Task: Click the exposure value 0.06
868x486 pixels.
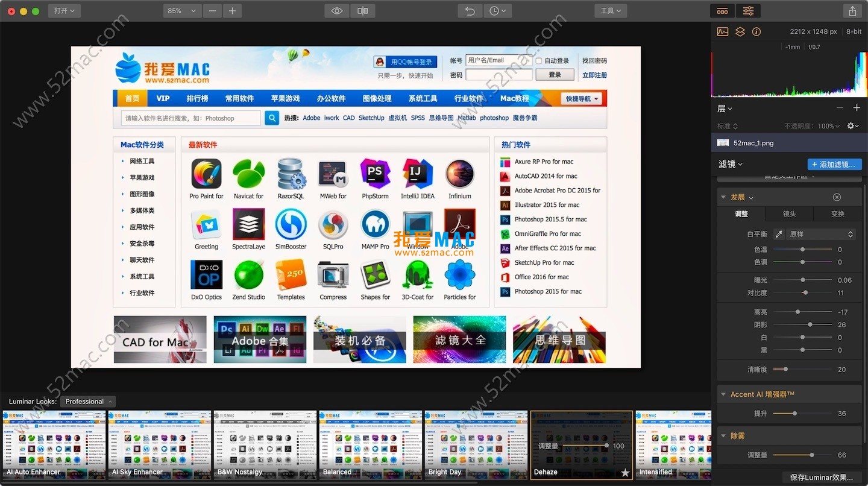Action: (x=844, y=280)
